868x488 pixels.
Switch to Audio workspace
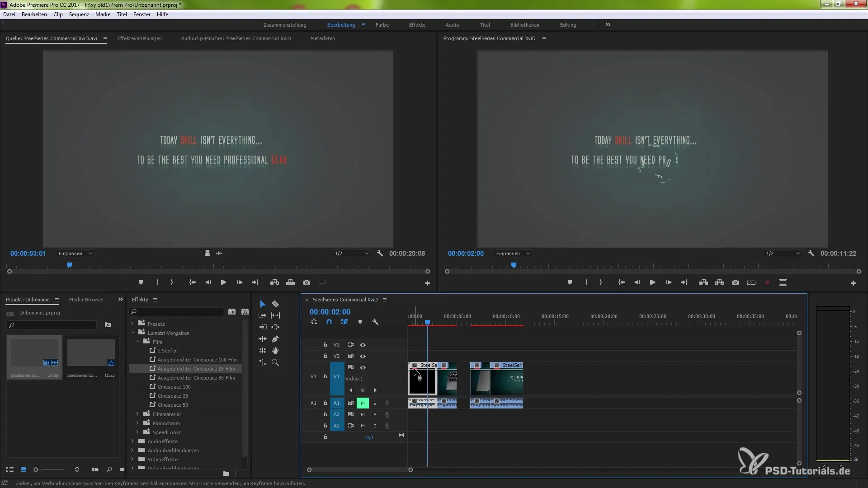tap(452, 25)
